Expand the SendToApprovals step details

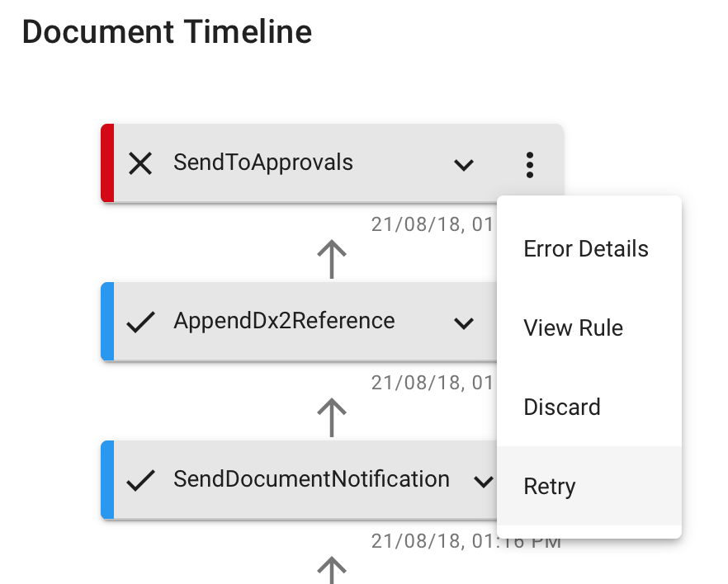coord(464,165)
